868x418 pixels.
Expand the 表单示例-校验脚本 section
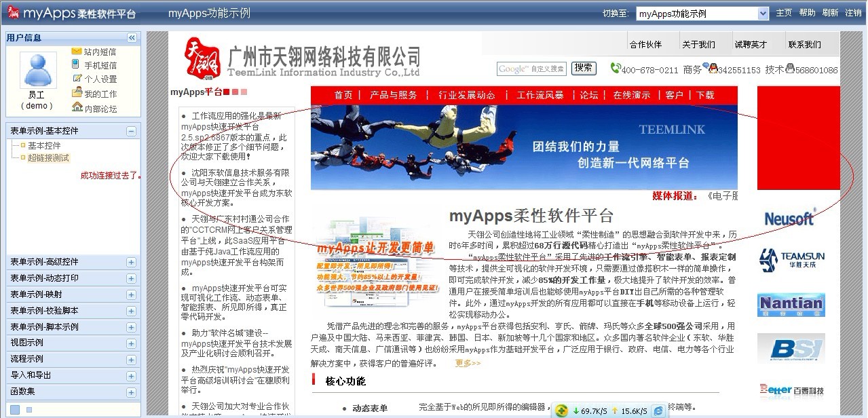click(131, 311)
